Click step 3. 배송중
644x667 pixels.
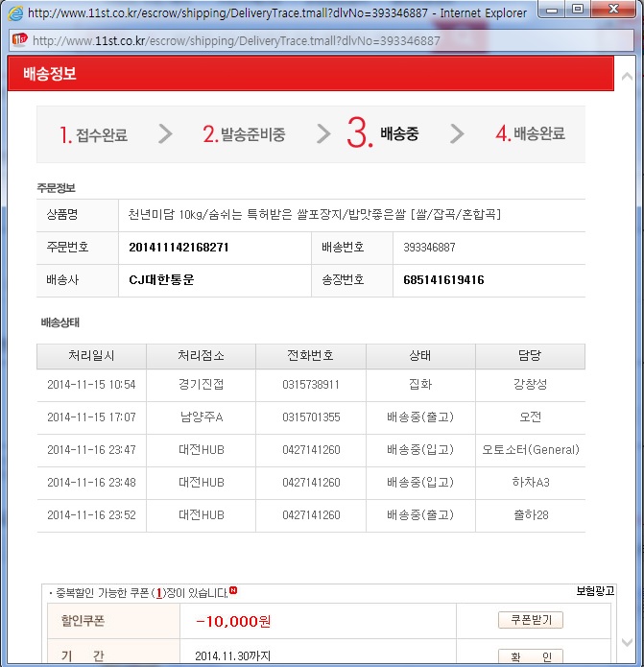pyautogui.click(x=383, y=132)
